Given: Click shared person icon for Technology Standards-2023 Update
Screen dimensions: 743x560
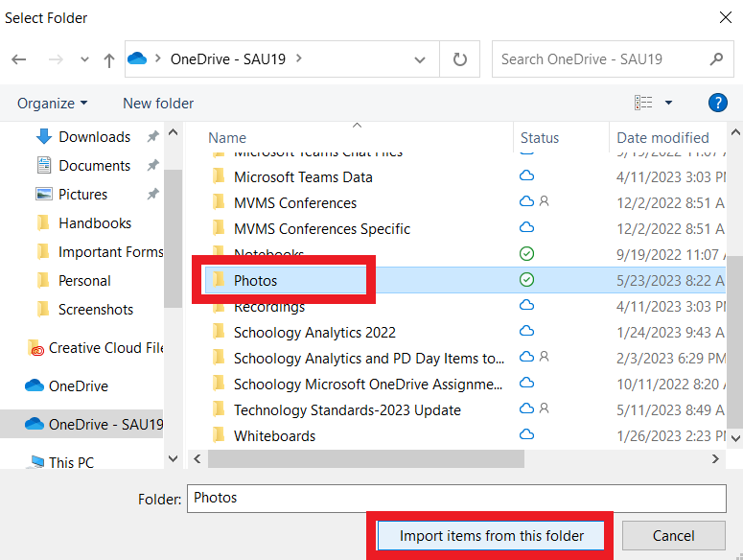Looking at the screenshot, I should click(544, 408).
